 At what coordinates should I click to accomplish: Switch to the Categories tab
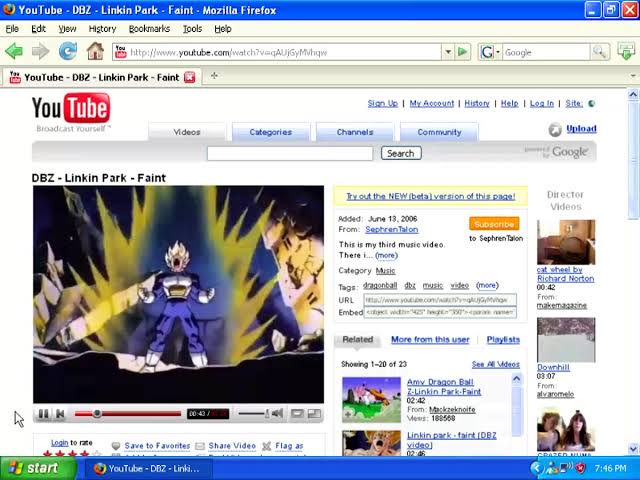tap(271, 132)
